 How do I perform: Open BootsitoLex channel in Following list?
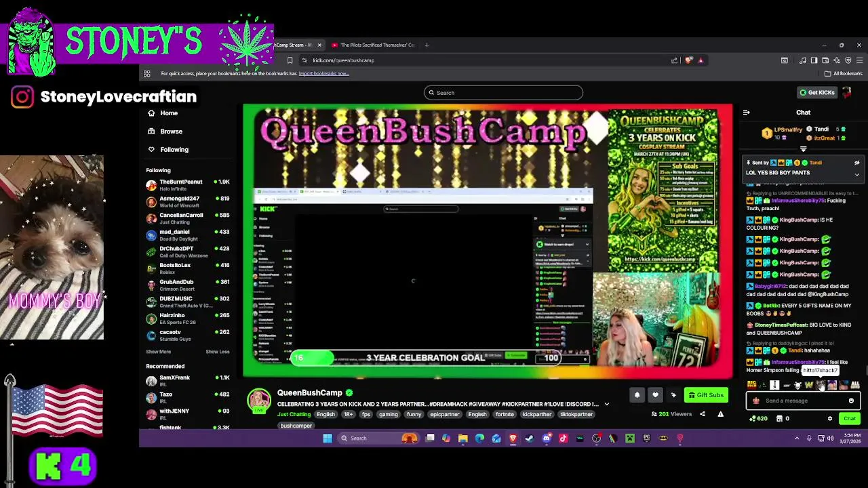tap(189, 268)
